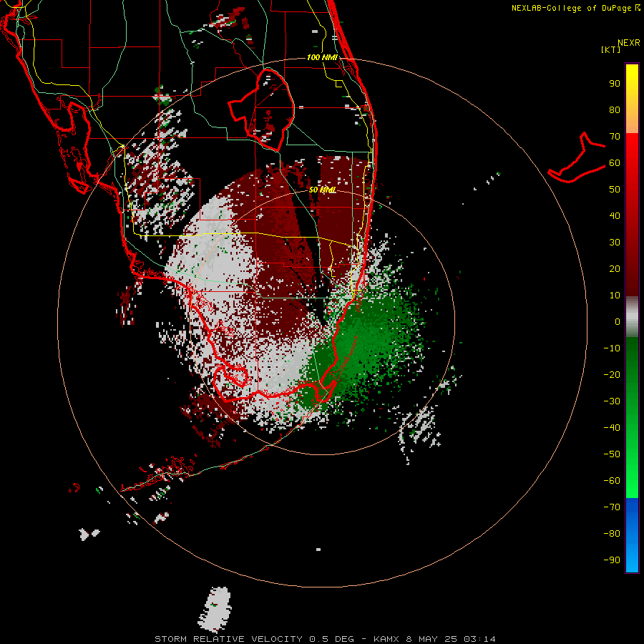Click the '60' value on the velocity scale
This screenshot has width=644, height=644.
[x=615, y=162]
